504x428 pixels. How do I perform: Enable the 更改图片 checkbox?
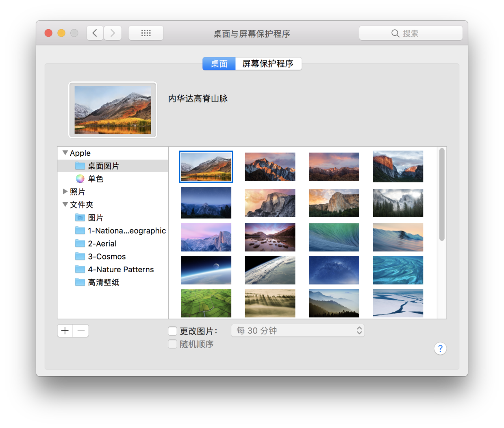(172, 331)
